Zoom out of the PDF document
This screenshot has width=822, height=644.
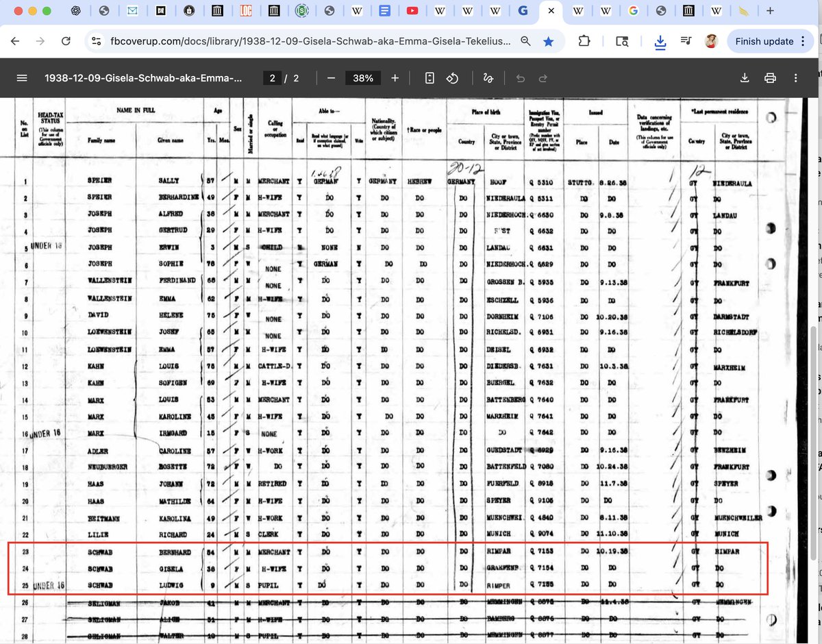pyautogui.click(x=331, y=78)
